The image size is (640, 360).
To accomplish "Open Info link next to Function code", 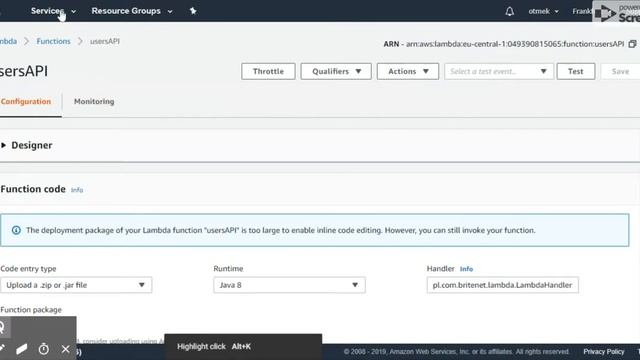I will click(x=77, y=190).
